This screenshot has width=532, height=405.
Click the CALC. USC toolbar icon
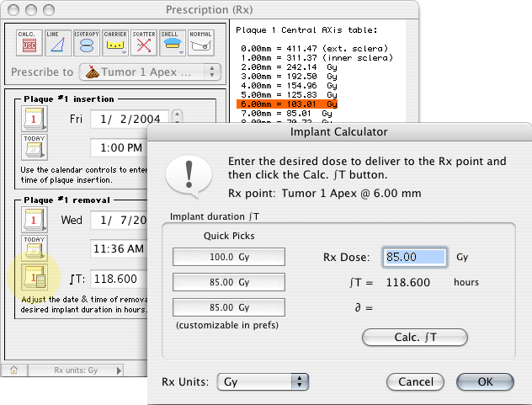coord(29,43)
